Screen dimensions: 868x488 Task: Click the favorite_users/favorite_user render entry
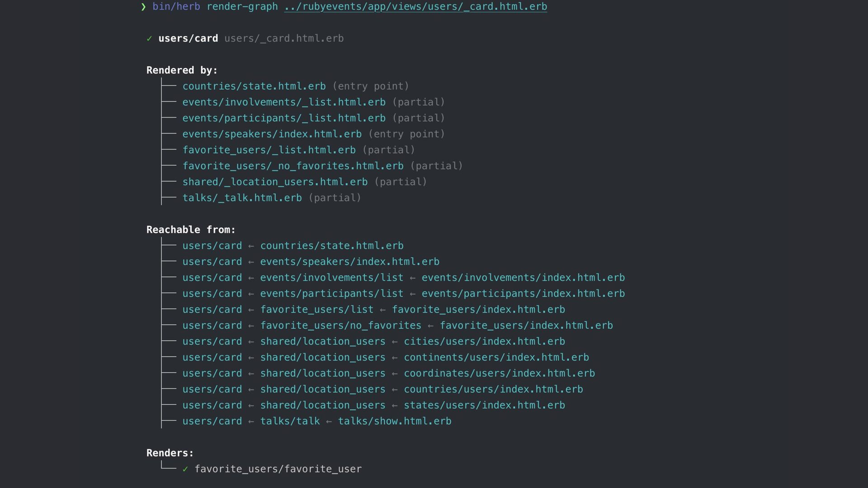tap(278, 469)
